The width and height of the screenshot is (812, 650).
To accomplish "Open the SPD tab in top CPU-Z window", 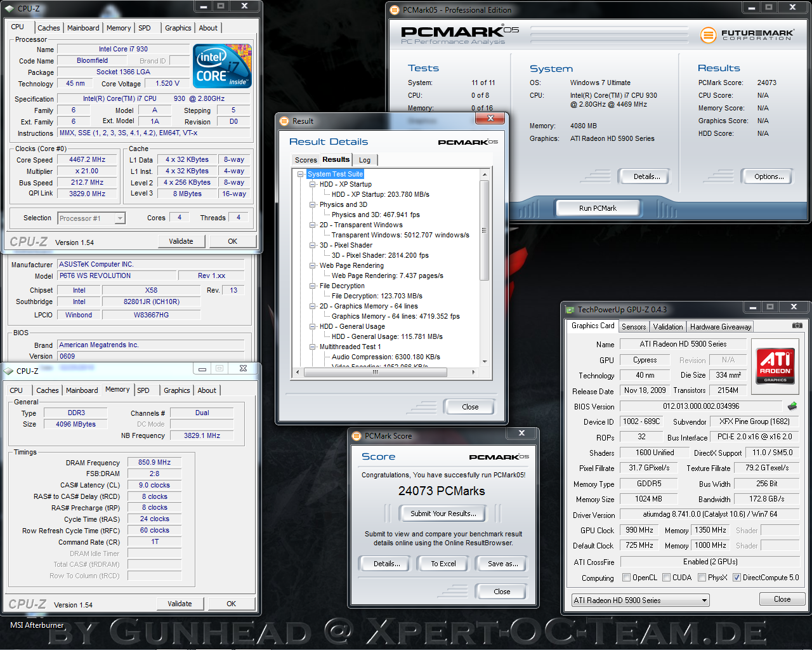I will pos(145,28).
